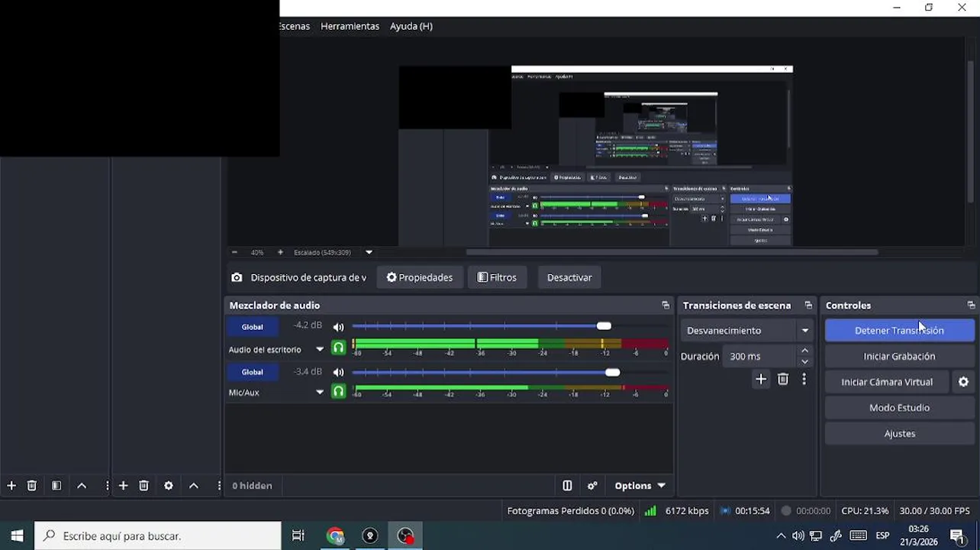
Task: Click the preview horizontal scrollbar
Action: 672,252
